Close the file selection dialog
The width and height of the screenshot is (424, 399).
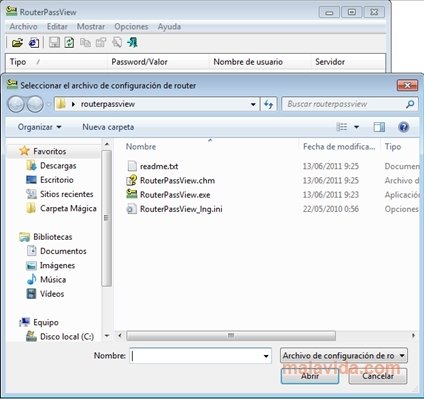(407, 86)
